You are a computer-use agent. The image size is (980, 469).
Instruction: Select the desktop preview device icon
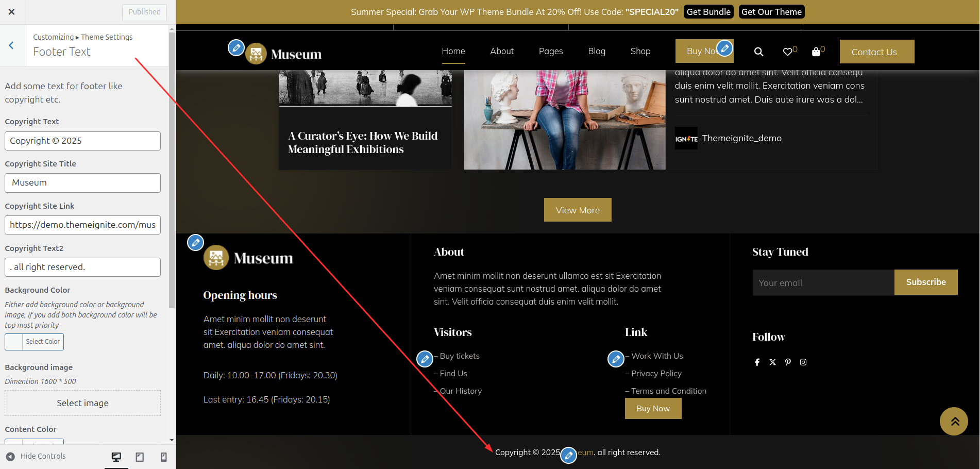pyautogui.click(x=116, y=457)
